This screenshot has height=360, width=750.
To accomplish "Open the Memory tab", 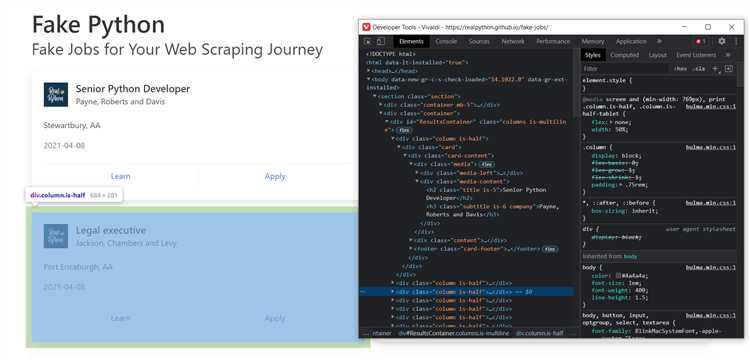I will click(593, 42).
